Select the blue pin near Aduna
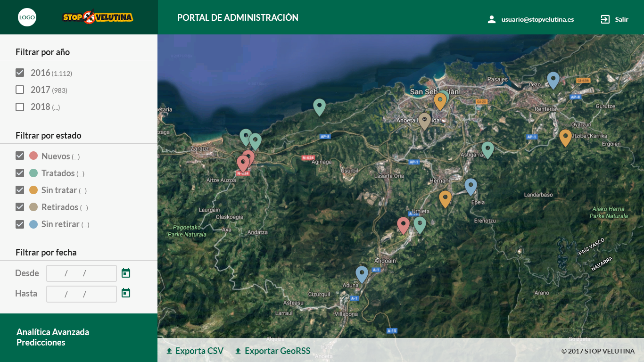This screenshot has width=644, height=362. pyautogui.click(x=362, y=274)
